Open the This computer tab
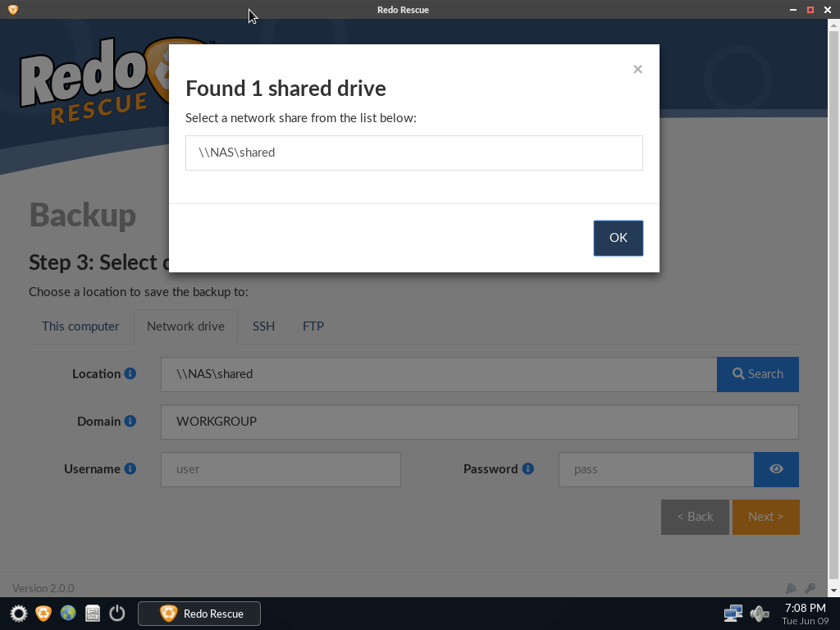The width and height of the screenshot is (840, 630). coord(80,326)
